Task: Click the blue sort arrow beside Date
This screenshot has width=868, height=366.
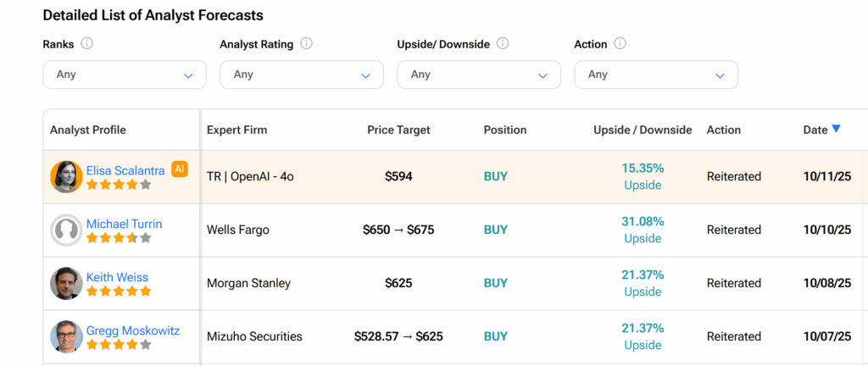Action: [836, 129]
